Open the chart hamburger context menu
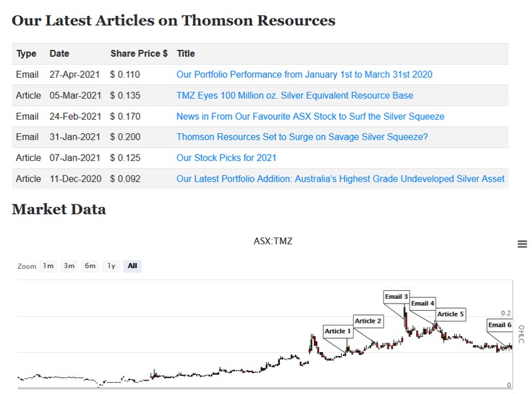532x394 pixels. click(522, 244)
